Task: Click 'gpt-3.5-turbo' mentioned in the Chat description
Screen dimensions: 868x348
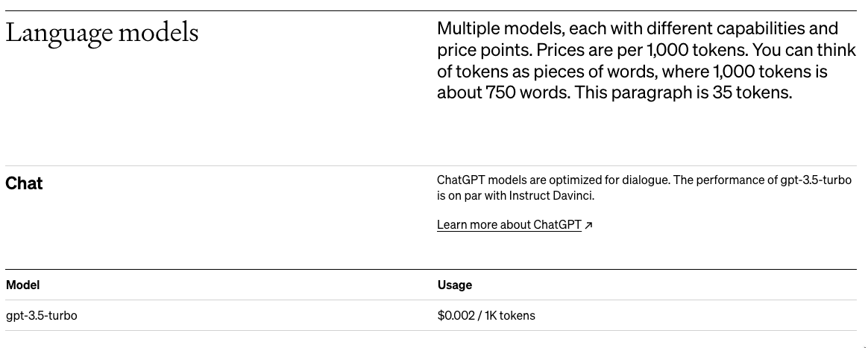Action: 816,180
